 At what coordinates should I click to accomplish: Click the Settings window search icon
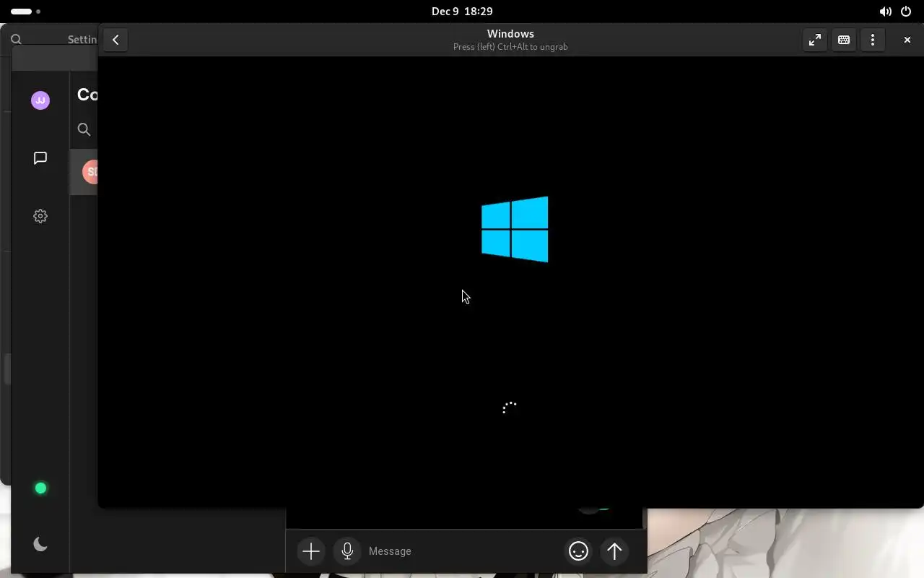pyautogui.click(x=17, y=40)
